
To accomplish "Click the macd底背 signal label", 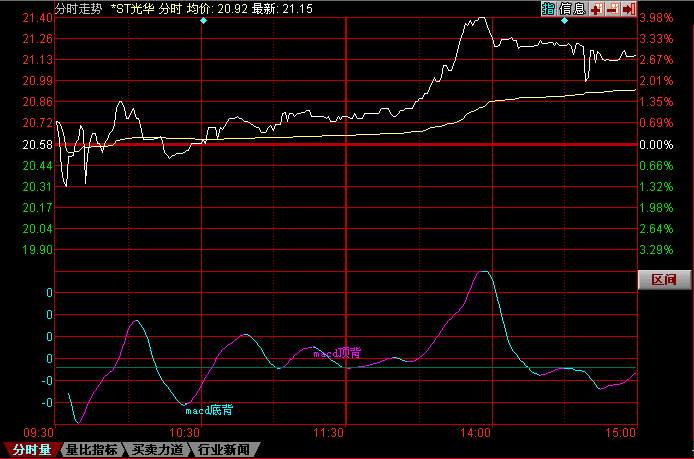I will (209, 409).
